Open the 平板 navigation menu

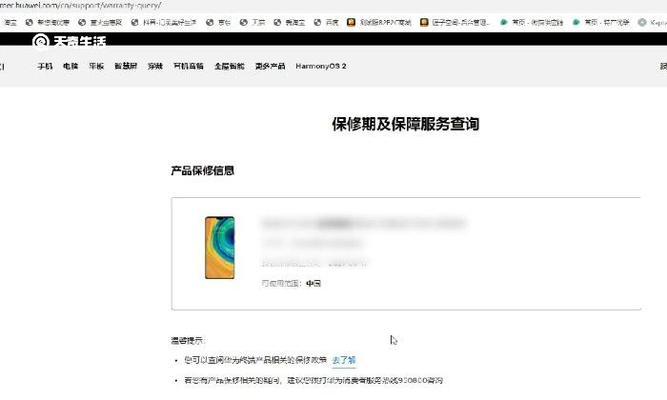[x=96, y=66]
